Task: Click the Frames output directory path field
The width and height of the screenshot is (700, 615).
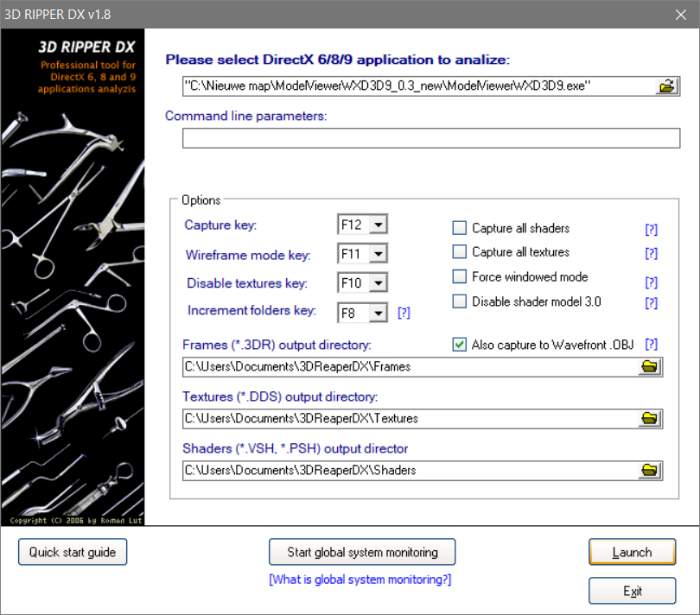Action: [410, 367]
